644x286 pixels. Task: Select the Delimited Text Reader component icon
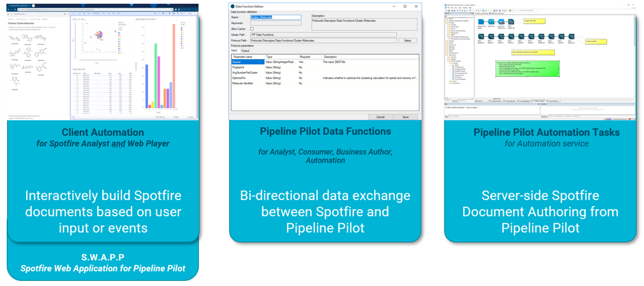click(481, 22)
